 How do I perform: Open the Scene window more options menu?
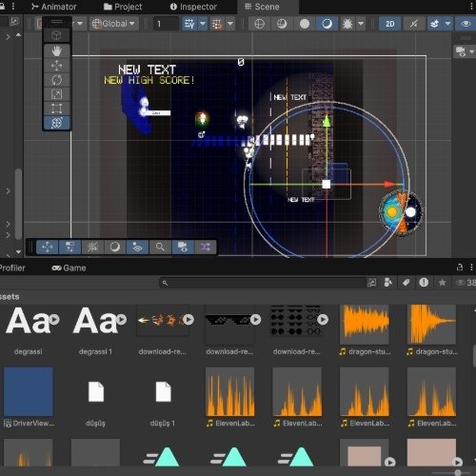tap(471, 7)
